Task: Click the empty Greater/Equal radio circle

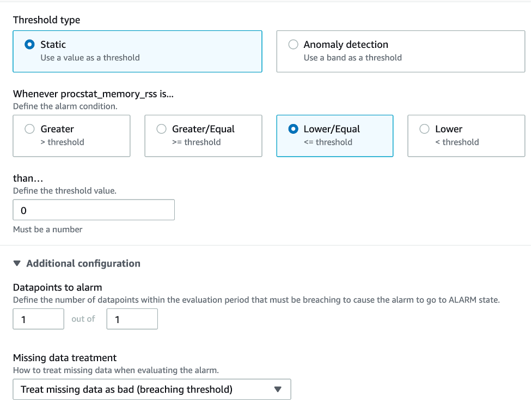Action: (x=161, y=129)
